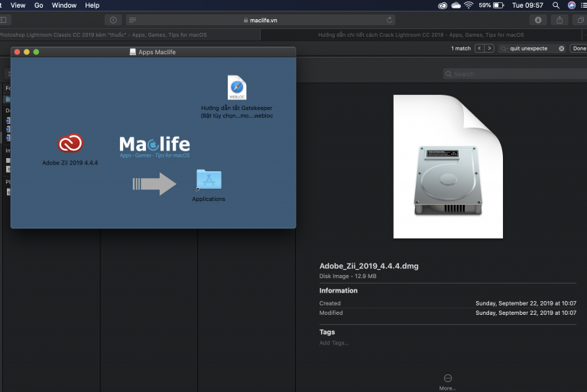Click the Modified date value
The height and width of the screenshot is (392, 587).
click(x=526, y=313)
